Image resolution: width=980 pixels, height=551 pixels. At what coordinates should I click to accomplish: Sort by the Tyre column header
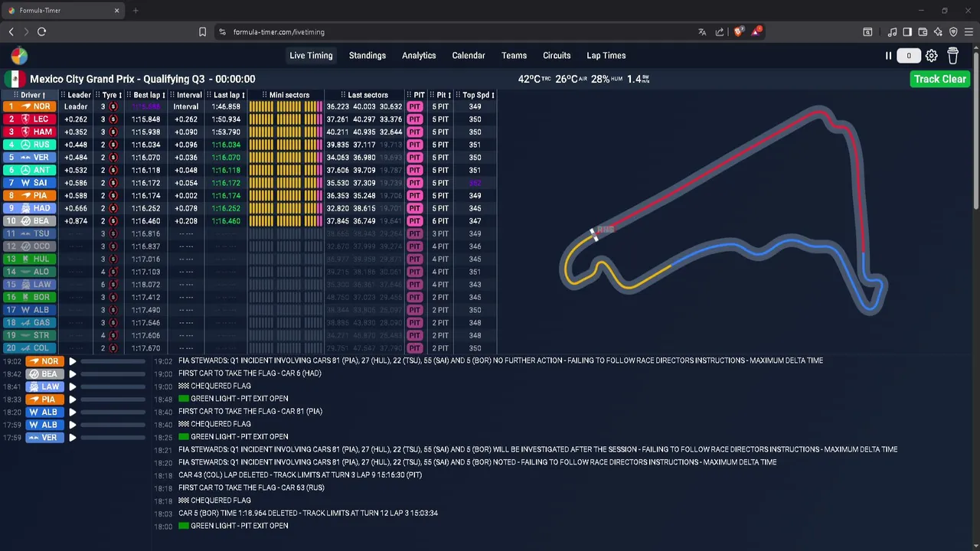point(110,95)
